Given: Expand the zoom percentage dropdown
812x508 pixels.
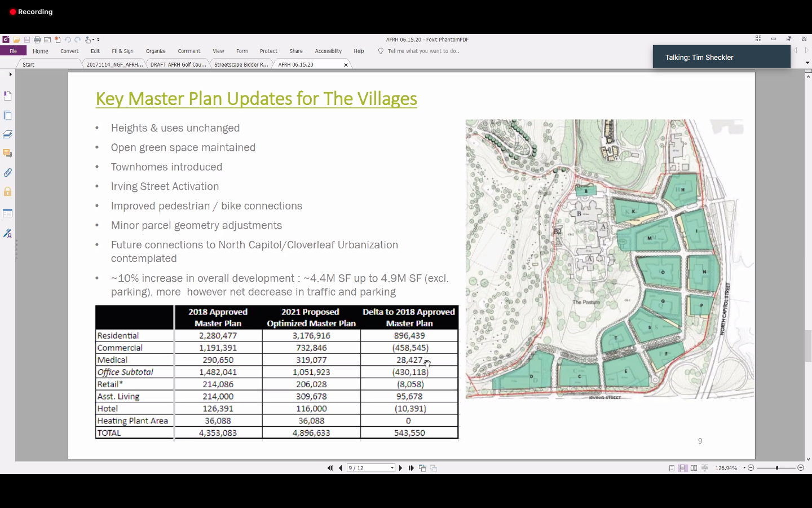Looking at the screenshot, I should click(744, 468).
